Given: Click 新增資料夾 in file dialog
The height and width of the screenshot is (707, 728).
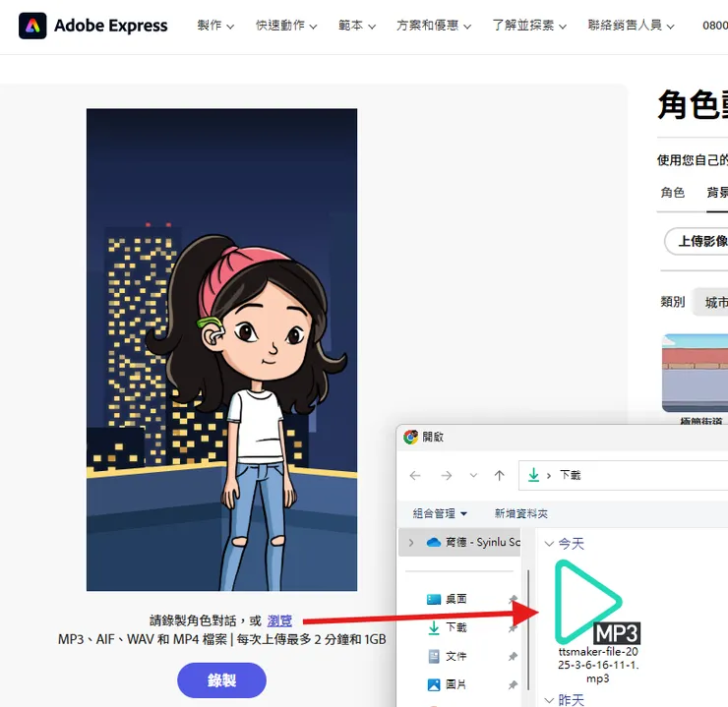Looking at the screenshot, I should pos(521,513).
